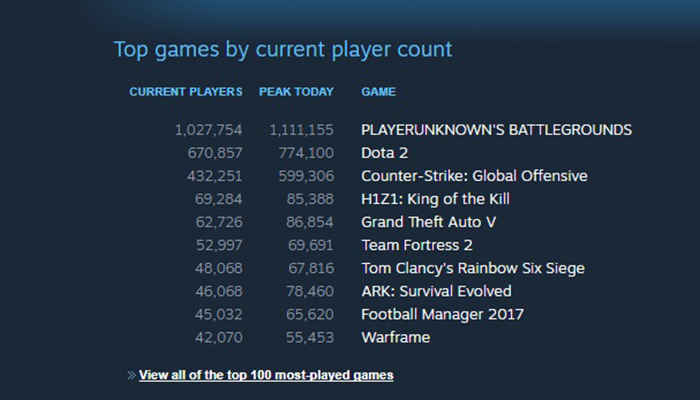The width and height of the screenshot is (700, 400).
Task: Open Counter-Strike: Global Offensive link
Action: (474, 176)
